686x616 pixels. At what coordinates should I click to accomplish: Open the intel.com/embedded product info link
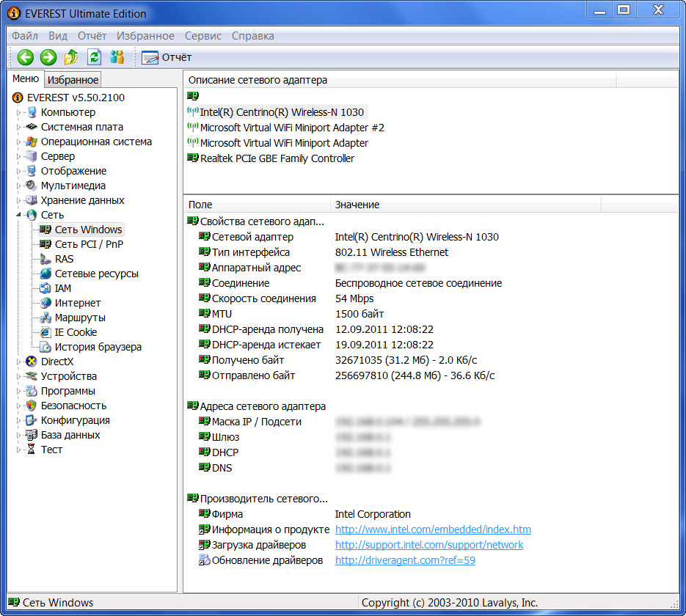(433, 529)
